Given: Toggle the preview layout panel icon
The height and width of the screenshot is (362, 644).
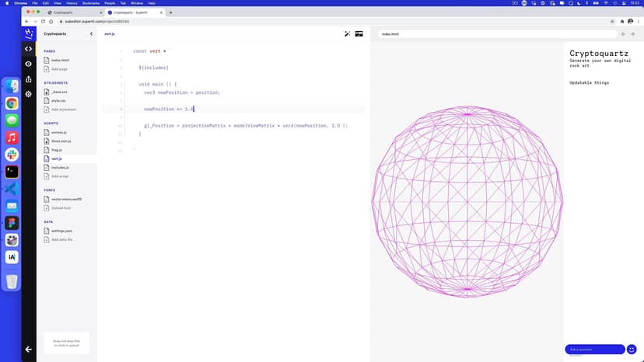Looking at the screenshot, I should tap(359, 34).
